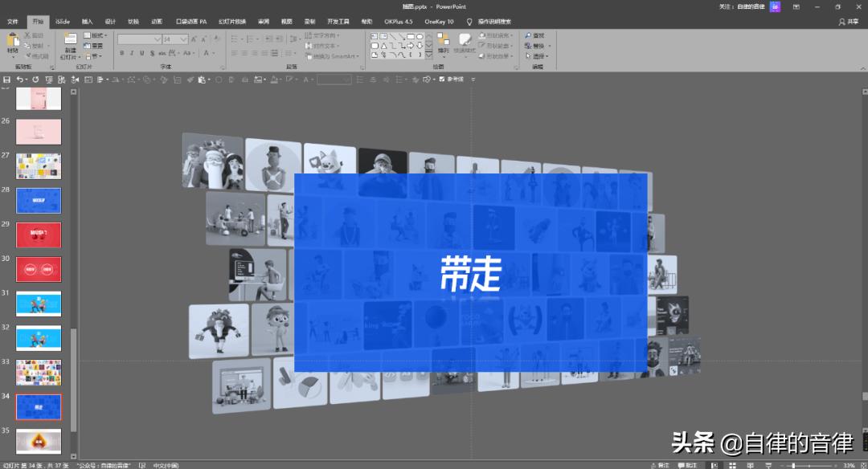Select the text box shape in gallery
This screenshot has width=868, height=469.
click(x=375, y=36)
